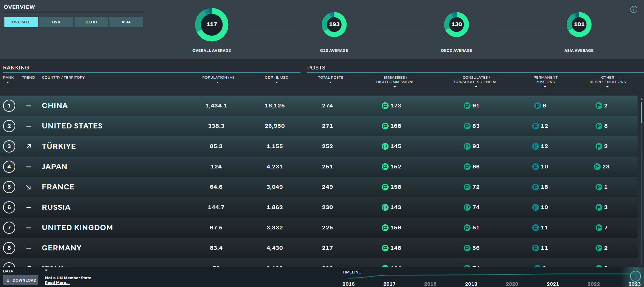This screenshot has height=287, width=644.
Task: Click the timeline slider handle at 2023
Action: [x=635, y=276]
